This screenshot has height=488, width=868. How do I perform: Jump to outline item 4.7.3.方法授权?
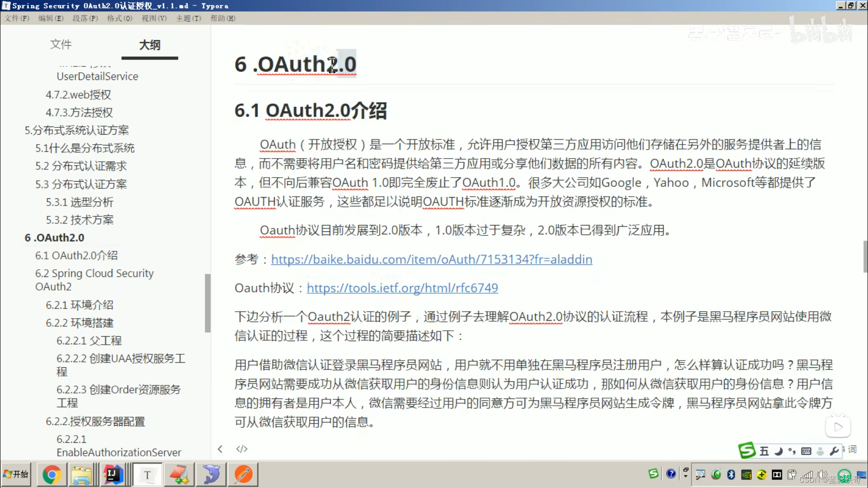pyautogui.click(x=79, y=112)
